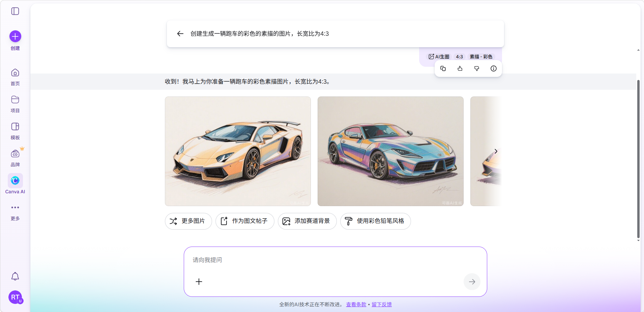The height and width of the screenshot is (312, 644).
Task: Open the Brand kit section
Action: pos(15,154)
